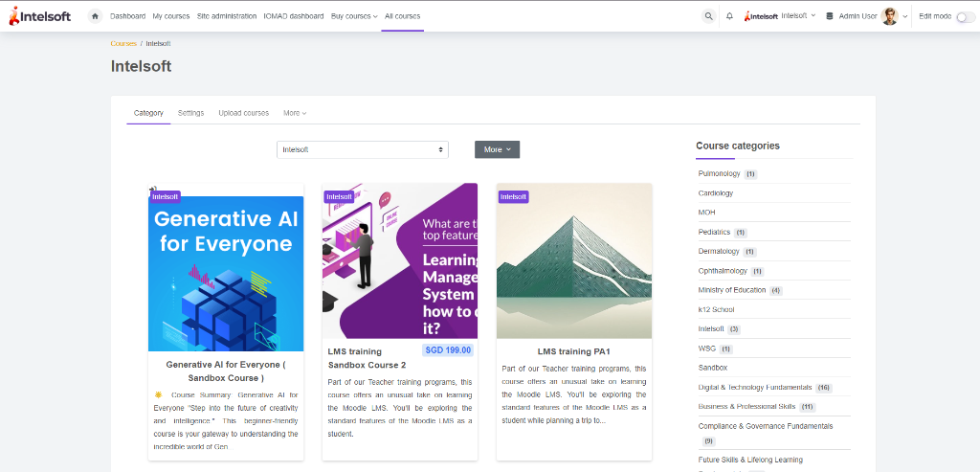Click the database icon beside Admin User
Screen dimensions: 980x472
coord(830,16)
